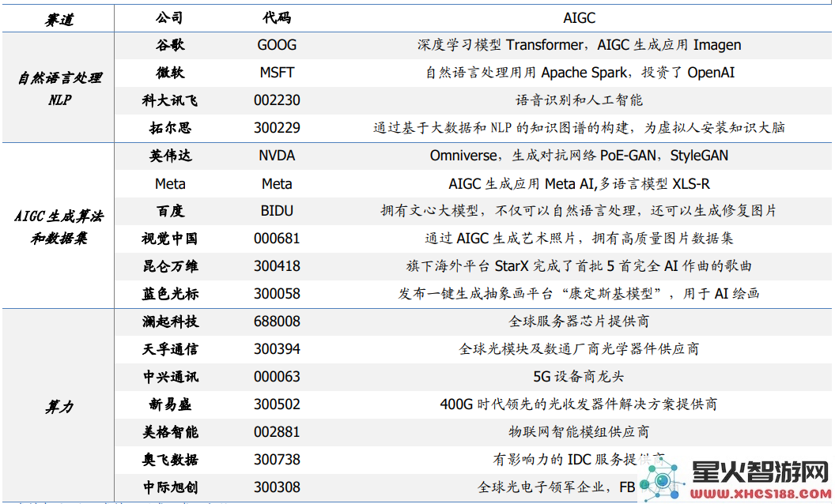Image resolution: width=835 pixels, height=504 pixels.
Task: Click stock code 300308
Action: 277,488
